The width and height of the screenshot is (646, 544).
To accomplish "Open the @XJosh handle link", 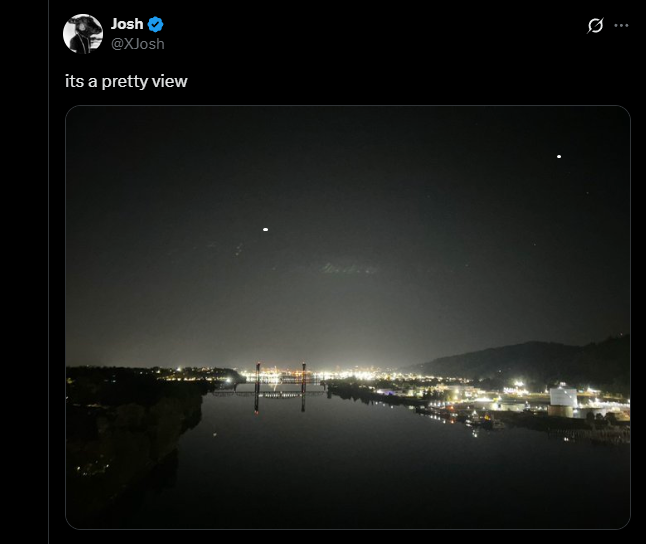I will click(x=138, y=43).
